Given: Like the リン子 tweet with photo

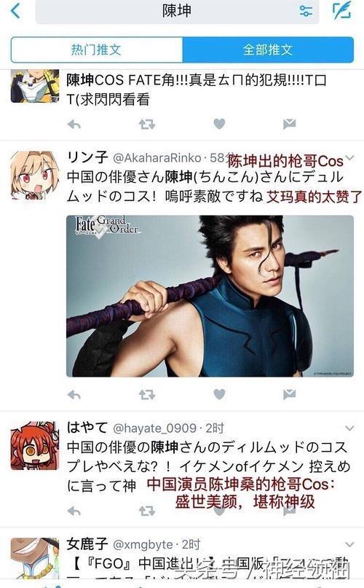Looking at the screenshot, I should [x=219, y=394].
